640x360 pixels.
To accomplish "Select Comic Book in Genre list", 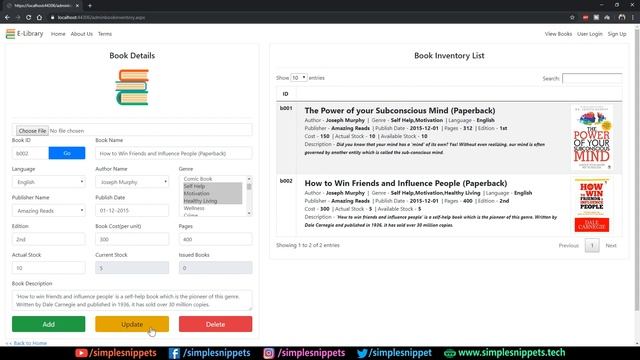I will 198,179.
